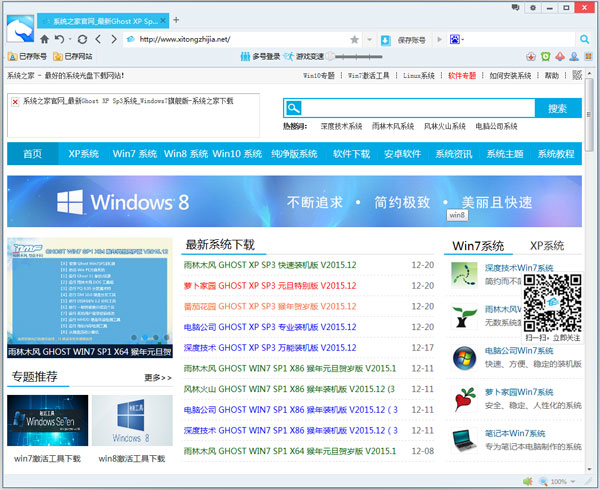Open the Win10 系统 navigation item

tap(237, 154)
